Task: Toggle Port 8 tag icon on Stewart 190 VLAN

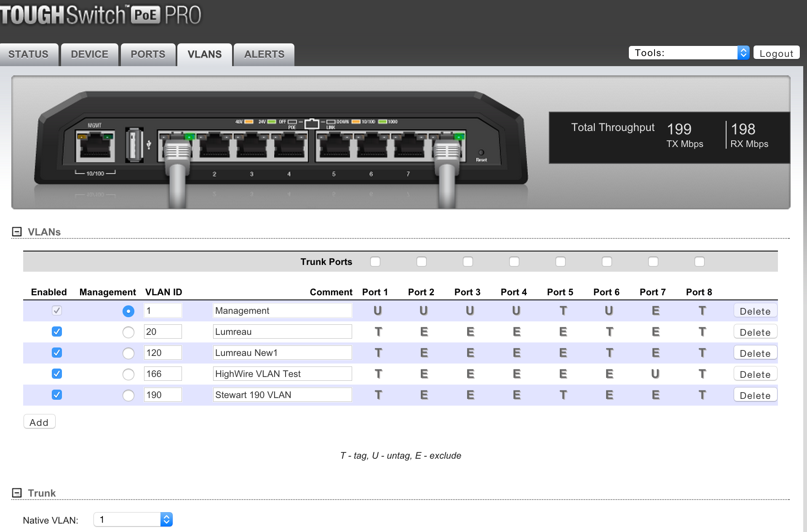Action: point(702,395)
